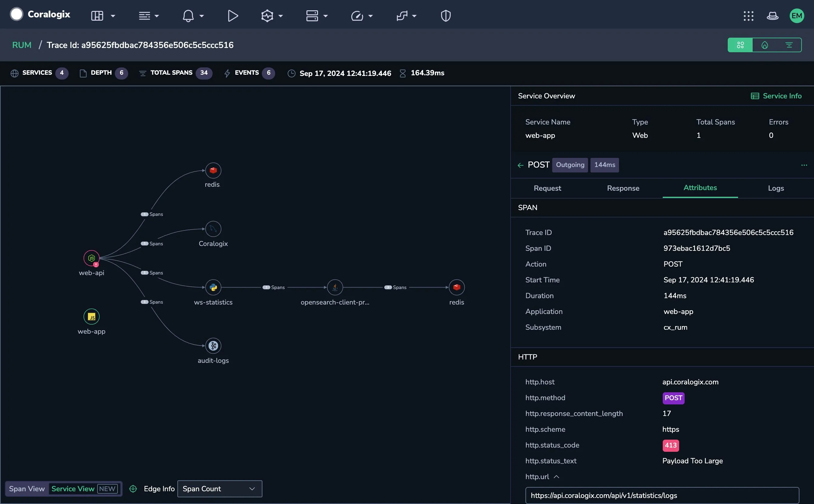The image size is (814, 504).
Task: Expand dropdown arrow next to bell icon
Action: pyautogui.click(x=201, y=16)
